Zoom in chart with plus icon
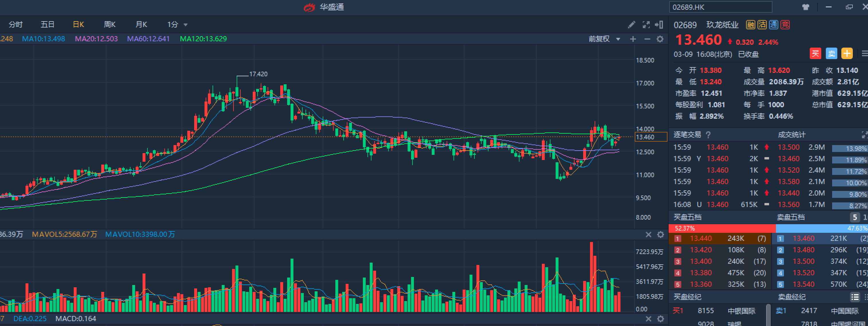Image resolution: width=868 pixels, height=326 pixels. click(x=633, y=39)
